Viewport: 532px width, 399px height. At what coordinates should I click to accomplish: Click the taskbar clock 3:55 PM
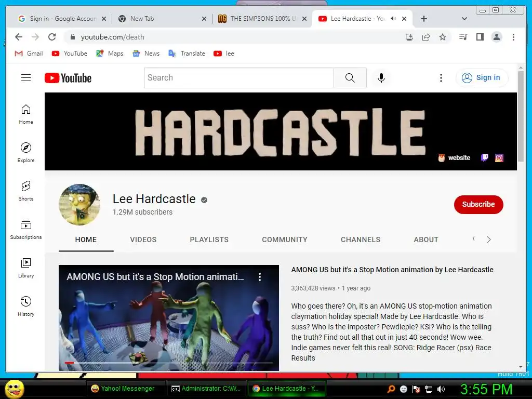pyautogui.click(x=486, y=389)
